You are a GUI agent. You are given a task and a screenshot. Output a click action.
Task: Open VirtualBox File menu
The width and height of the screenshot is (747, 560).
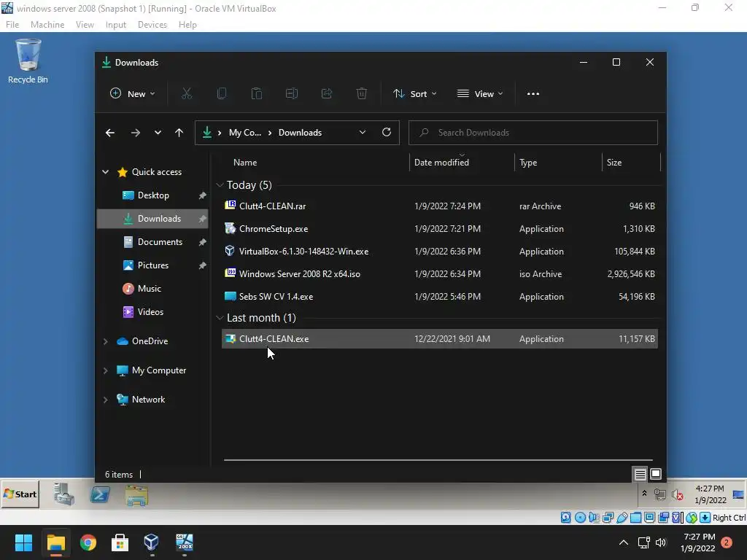(12, 25)
